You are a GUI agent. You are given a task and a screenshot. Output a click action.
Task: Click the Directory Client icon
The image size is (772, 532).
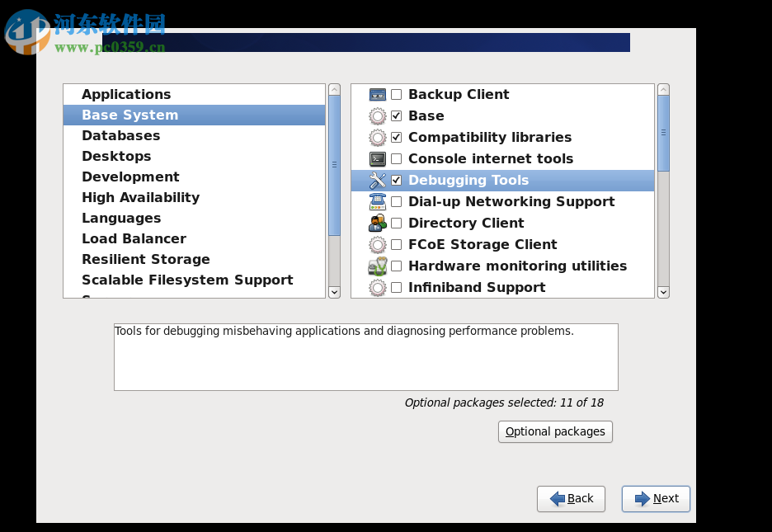(377, 223)
